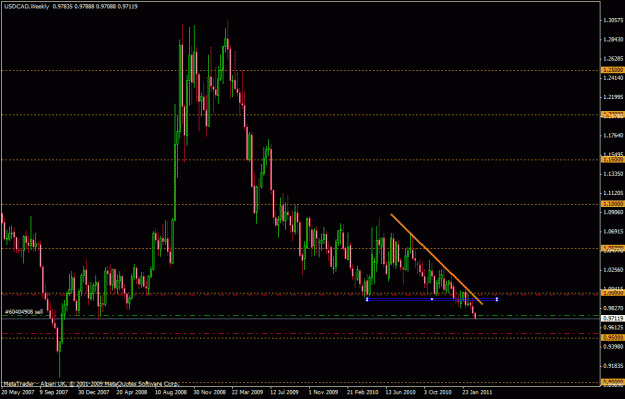
Task: Click the orange 1.25000 level price tag
Action: 613,70
